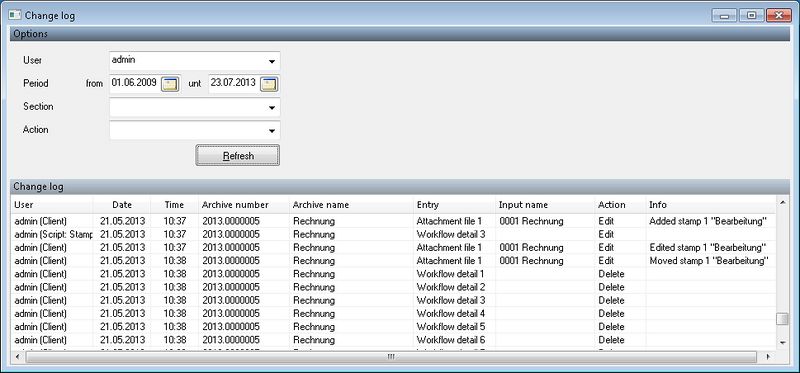This screenshot has width=800, height=373.
Task: Edit the from date field 01.06.2009
Action: click(x=135, y=83)
